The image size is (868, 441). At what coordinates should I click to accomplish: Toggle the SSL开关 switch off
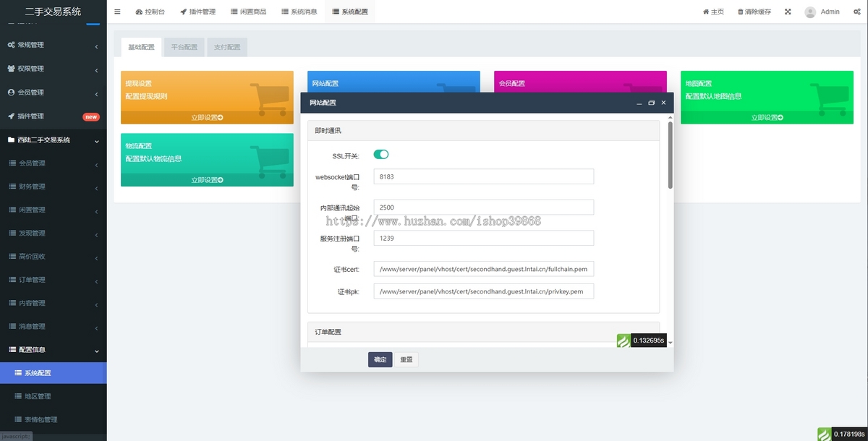click(381, 154)
